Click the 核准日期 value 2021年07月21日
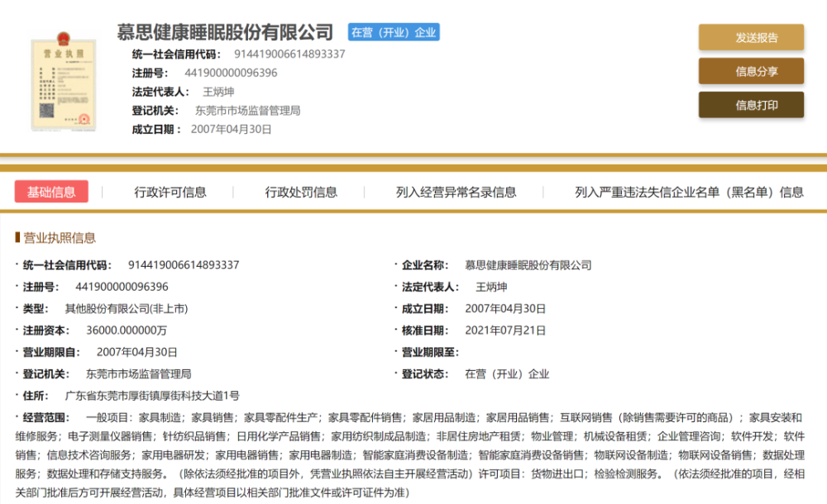The height and width of the screenshot is (504, 827). tap(505, 330)
